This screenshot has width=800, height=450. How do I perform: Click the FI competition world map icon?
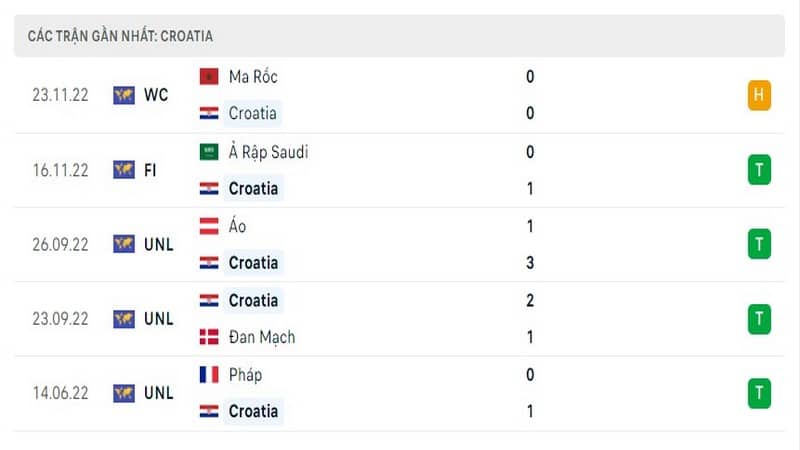(x=124, y=170)
